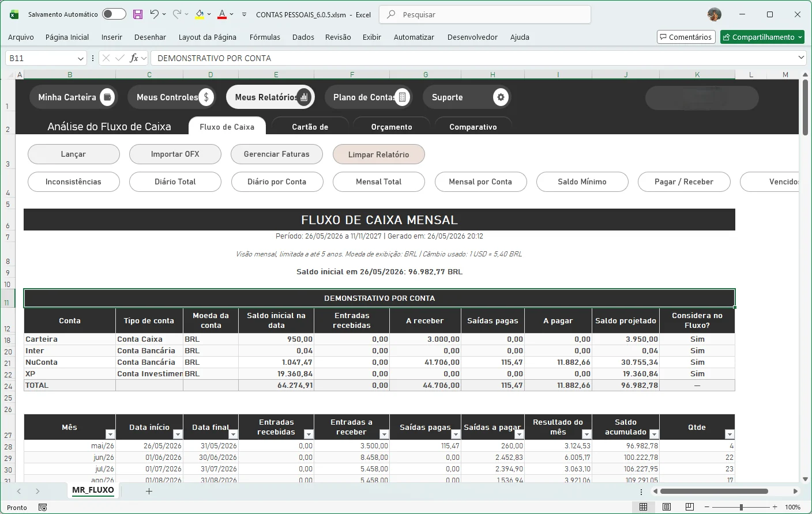
Task: Open Meus Relatórios chart section
Action: 270,97
